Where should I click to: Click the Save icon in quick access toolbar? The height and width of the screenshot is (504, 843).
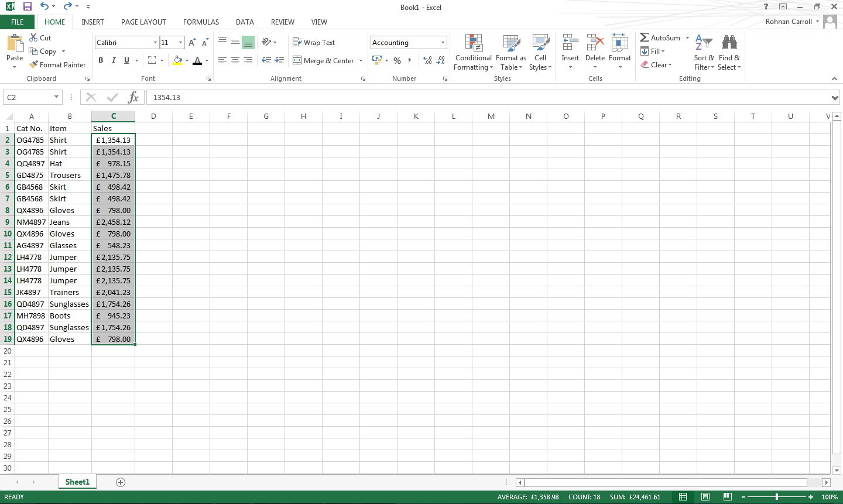click(27, 6)
